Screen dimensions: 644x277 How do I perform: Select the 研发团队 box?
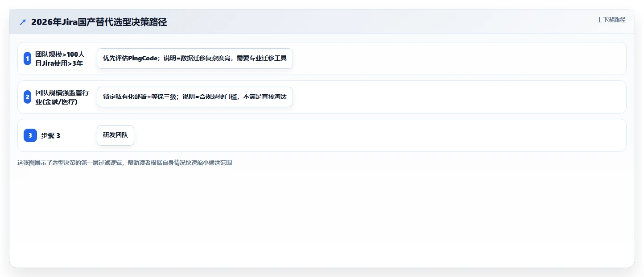[x=116, y=135]
